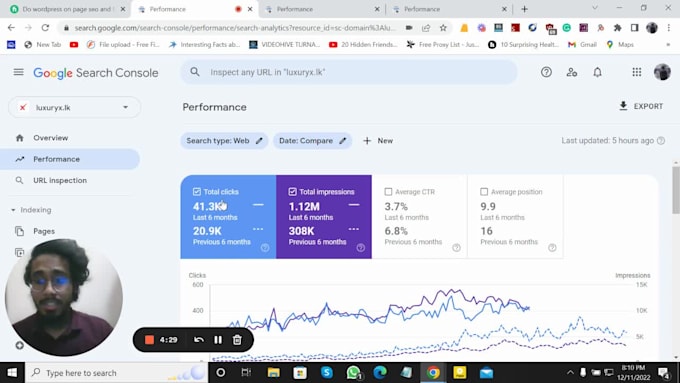Switch to the Fiverr wordpress SEO tab
680x383 pixels.
67,9
